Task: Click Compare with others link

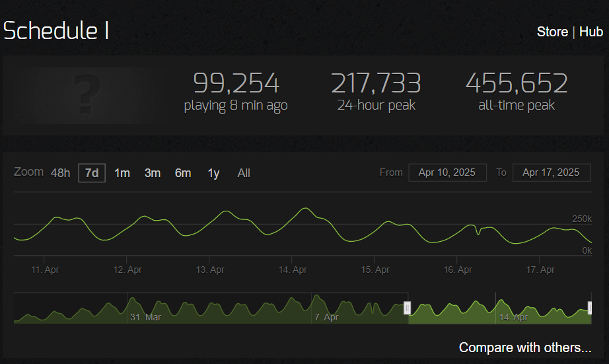Action: (525, 347)
